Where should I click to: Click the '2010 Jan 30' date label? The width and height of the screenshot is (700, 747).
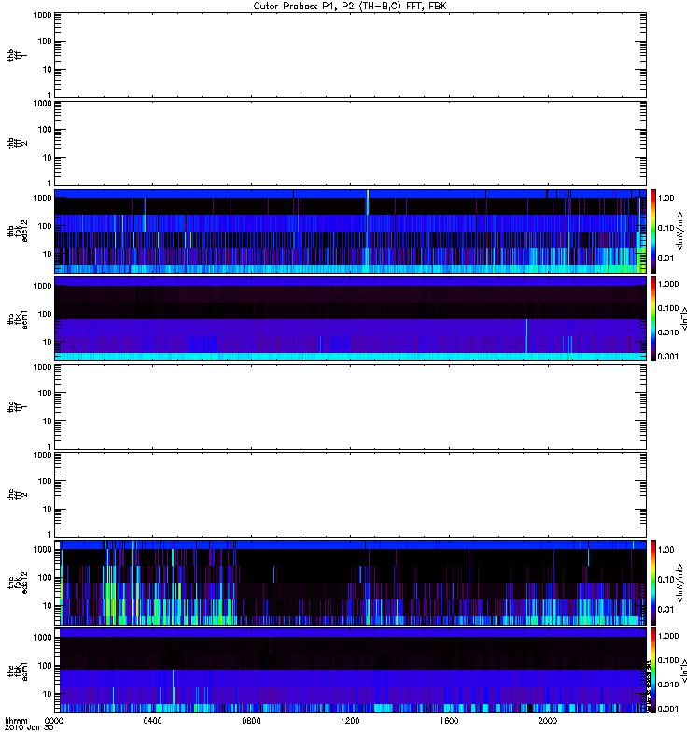[x=29, y=728]
